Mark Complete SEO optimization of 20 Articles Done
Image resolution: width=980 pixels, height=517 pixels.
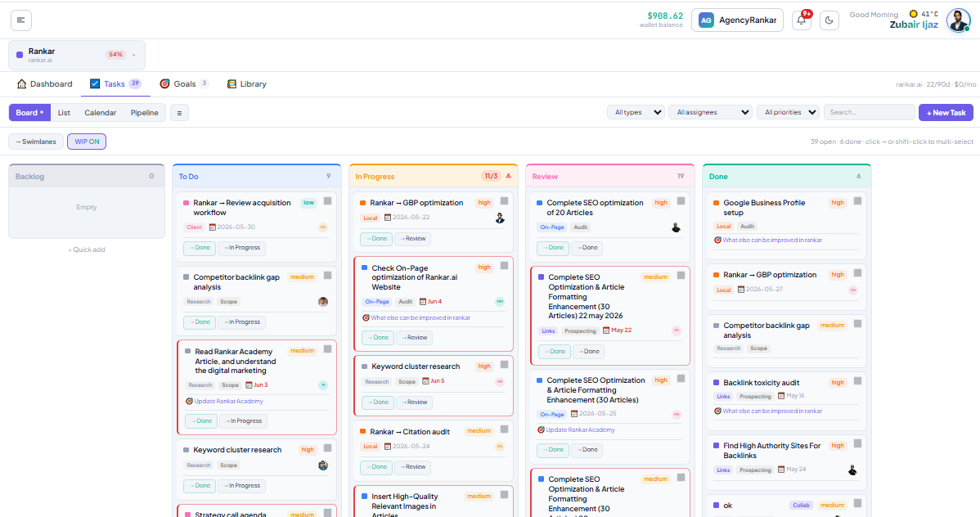(552, 248)
